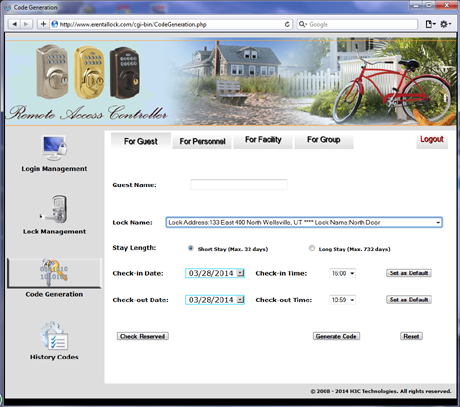
Task: Open the Check-out Time dropdown
Action: [x=342, y=300]
